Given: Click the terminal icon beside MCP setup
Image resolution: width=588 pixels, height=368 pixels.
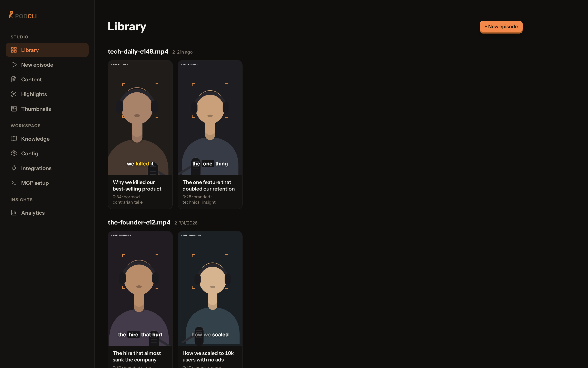Looking at the screenshot, I should click(x=14, y=183).
